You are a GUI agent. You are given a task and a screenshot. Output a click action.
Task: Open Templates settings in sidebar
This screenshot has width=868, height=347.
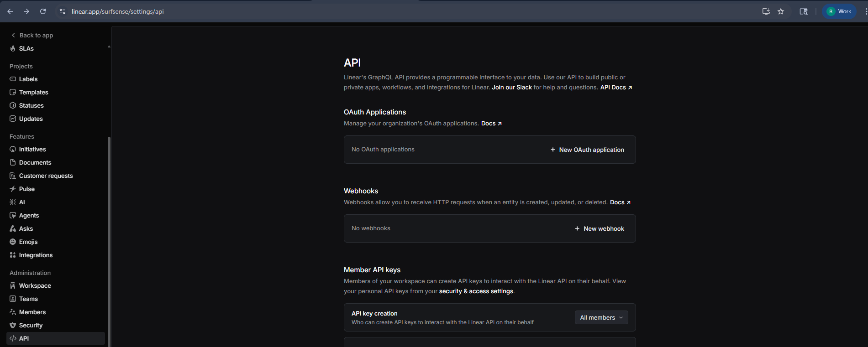pyautogui.click(x=33, y=92)
